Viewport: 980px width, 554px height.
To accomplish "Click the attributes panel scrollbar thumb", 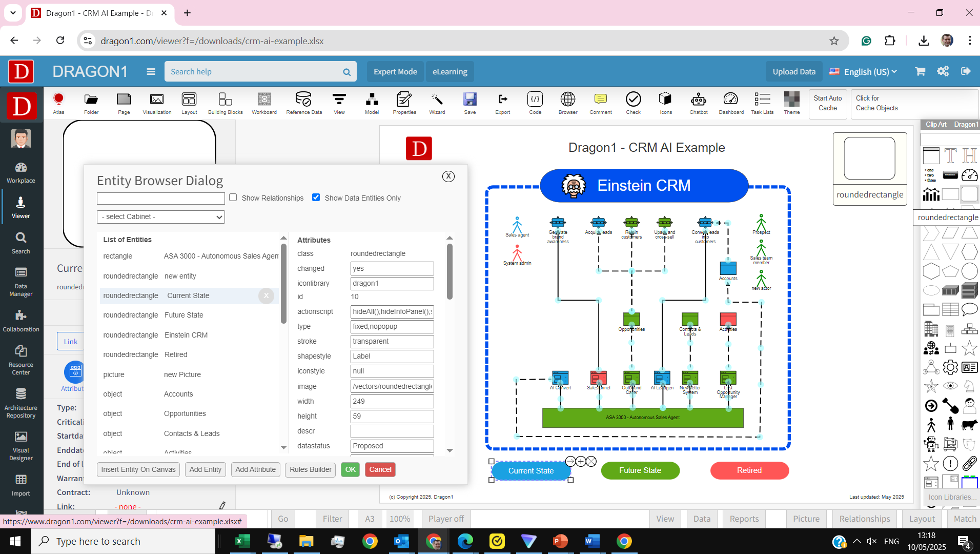I will 450,272.
